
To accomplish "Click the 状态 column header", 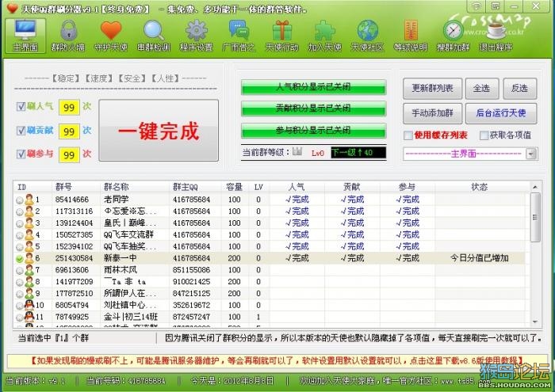I will point(480,187).
